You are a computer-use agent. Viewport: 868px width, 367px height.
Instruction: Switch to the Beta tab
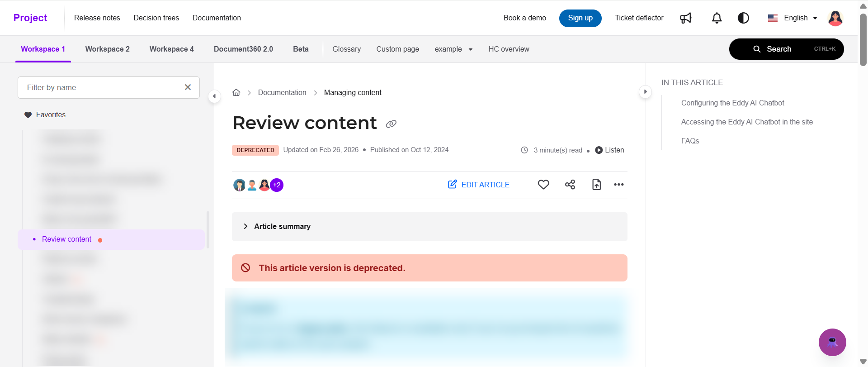301,49
